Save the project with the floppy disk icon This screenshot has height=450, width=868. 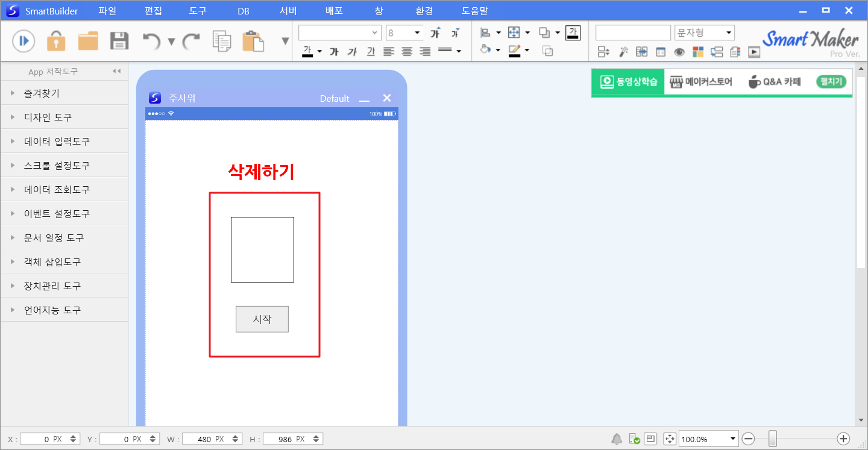(x=119, y=41)
